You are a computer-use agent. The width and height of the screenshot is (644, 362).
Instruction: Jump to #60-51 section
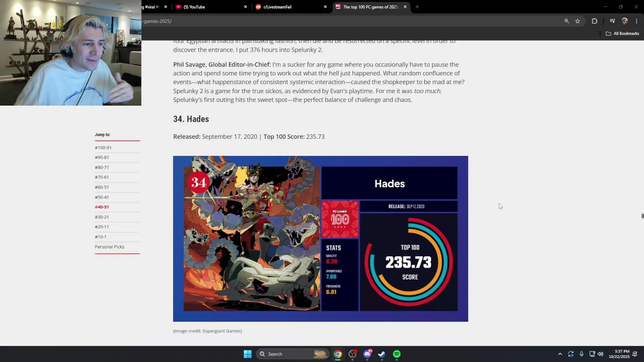click(x=102, y=187)
